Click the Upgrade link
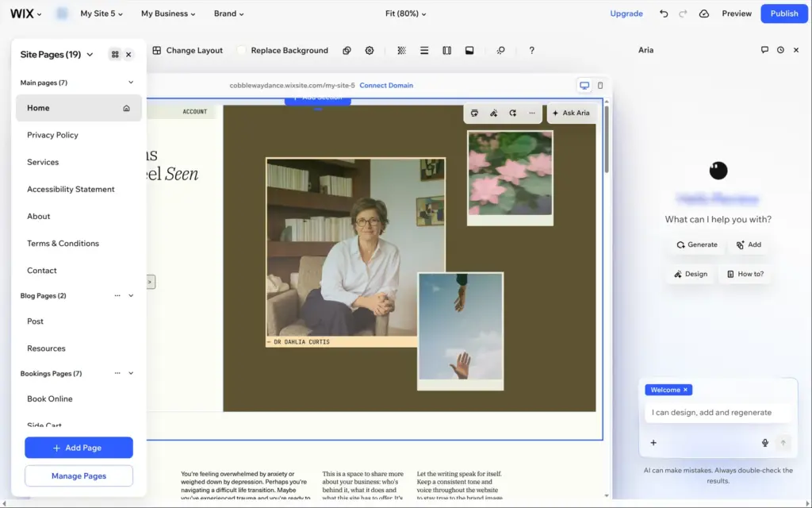The height and width of the screenshot is (508, 812). 626,13
